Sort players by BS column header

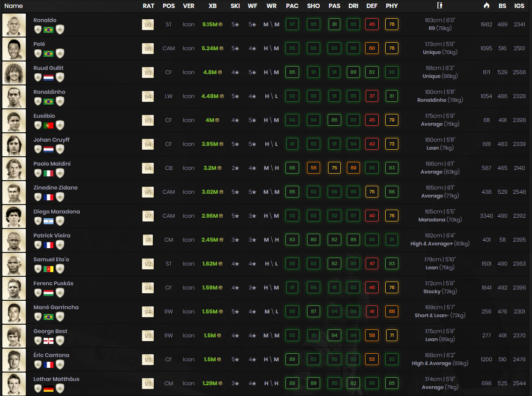click(x=502, y=6)
